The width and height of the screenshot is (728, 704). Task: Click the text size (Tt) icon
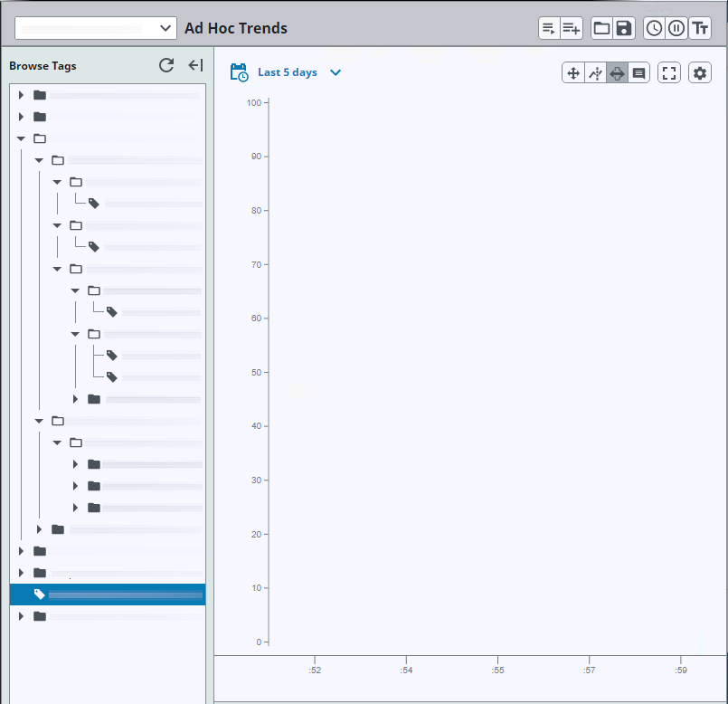pos(700,28)
